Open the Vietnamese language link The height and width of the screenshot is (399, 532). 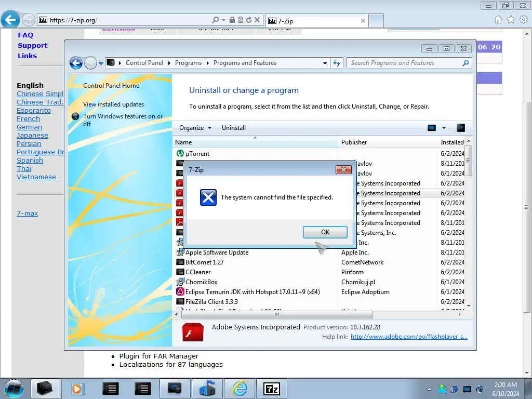pyautogui.click(x=36, y=177)
